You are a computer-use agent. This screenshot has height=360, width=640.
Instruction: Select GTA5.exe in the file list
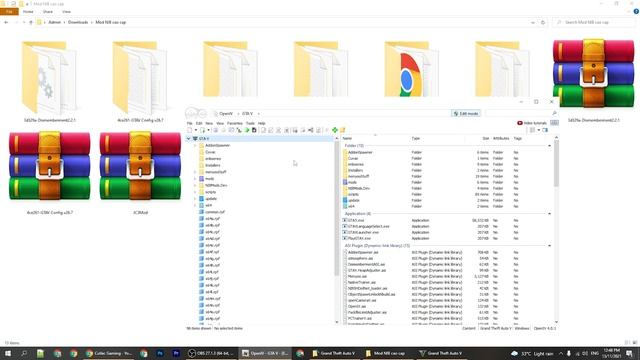click(x=356, y=220)
